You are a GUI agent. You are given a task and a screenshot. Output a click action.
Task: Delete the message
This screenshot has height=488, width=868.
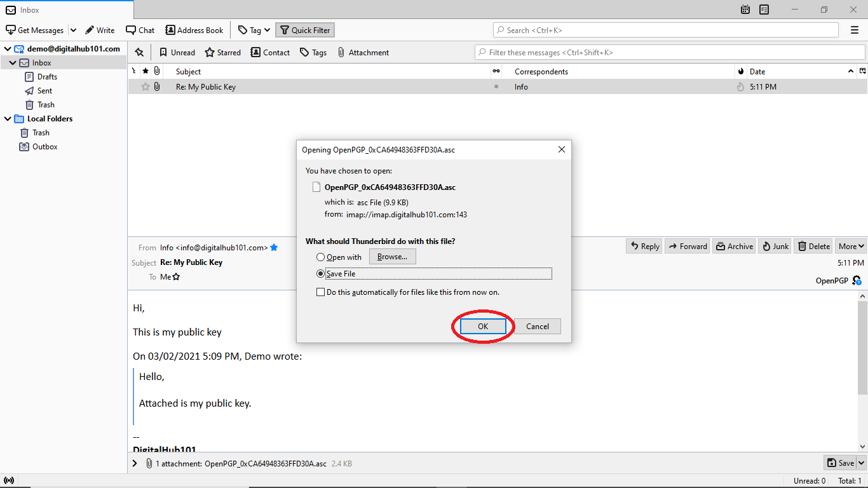click(x=813, y=247)
